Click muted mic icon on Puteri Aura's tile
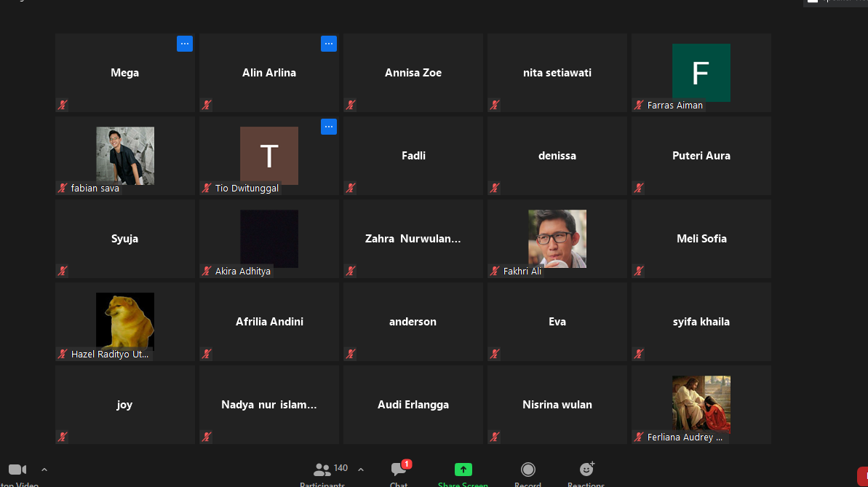 tap(638, 188)
